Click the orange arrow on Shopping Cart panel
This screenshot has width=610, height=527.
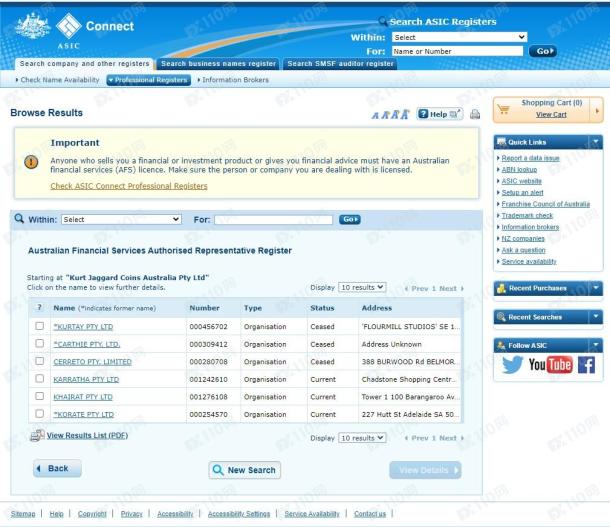pos(597,111)
